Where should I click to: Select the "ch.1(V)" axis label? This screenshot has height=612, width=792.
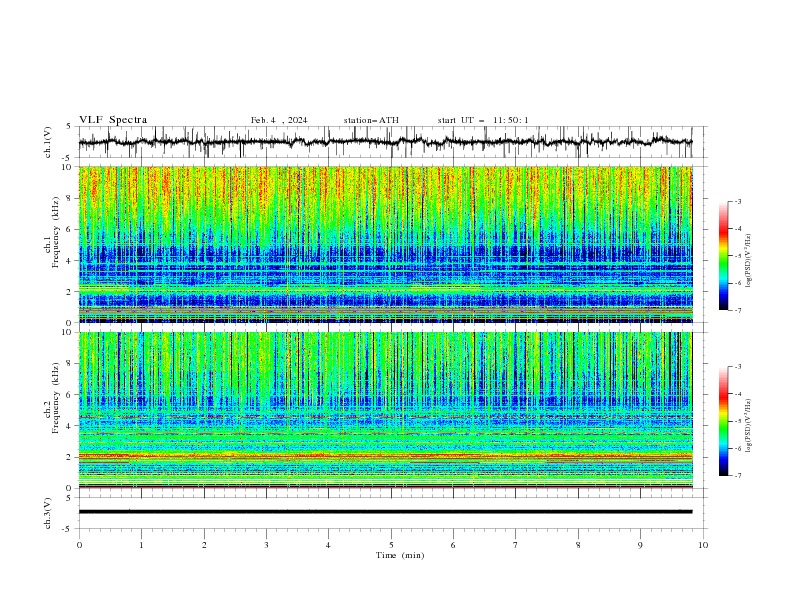[47, 142]
